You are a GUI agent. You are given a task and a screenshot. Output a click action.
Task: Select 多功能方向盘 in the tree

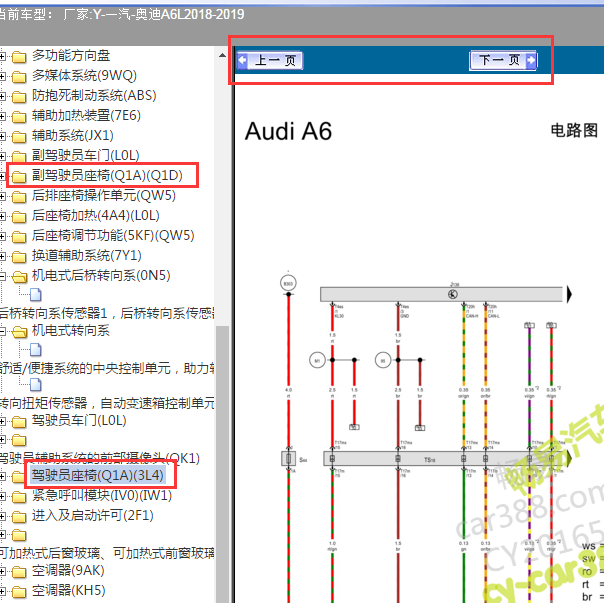tap(71, 56)
